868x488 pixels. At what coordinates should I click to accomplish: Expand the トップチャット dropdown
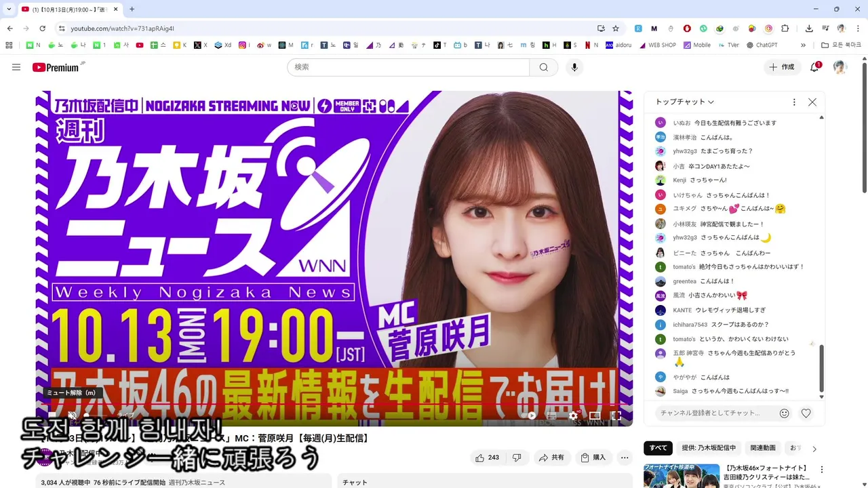point(685,102)
